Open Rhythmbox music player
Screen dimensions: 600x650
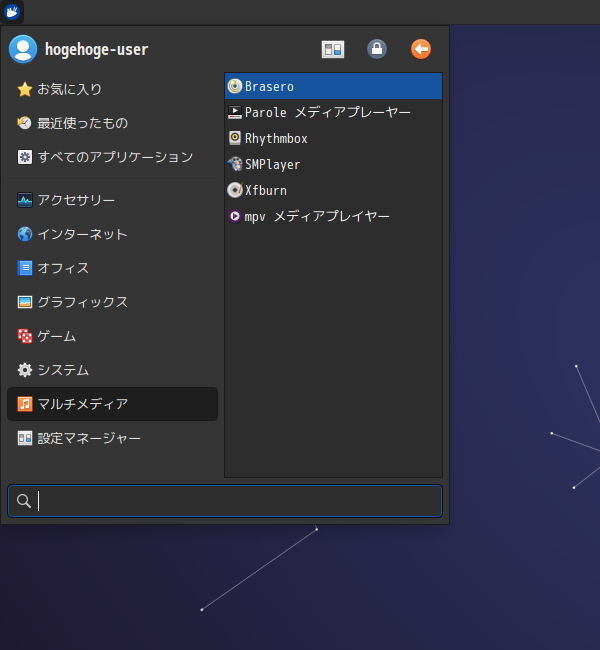coord(333,138)
